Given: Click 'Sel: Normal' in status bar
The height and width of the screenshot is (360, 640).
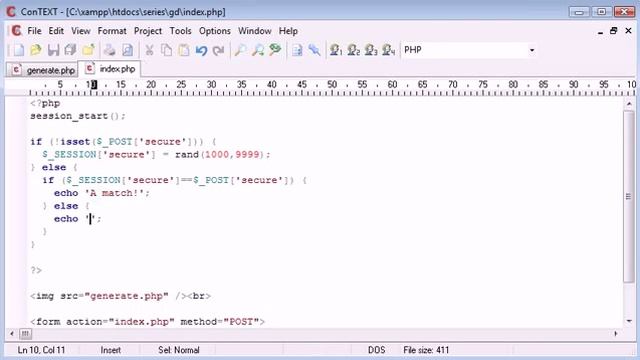Looking at the screenshot, I should pyautogui.click(x=179, y=350).
